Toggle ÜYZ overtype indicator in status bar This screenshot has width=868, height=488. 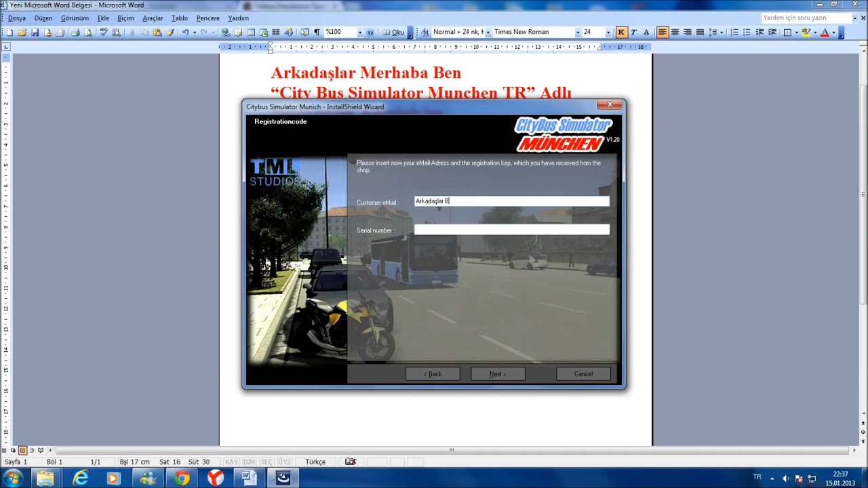(284, 462)
